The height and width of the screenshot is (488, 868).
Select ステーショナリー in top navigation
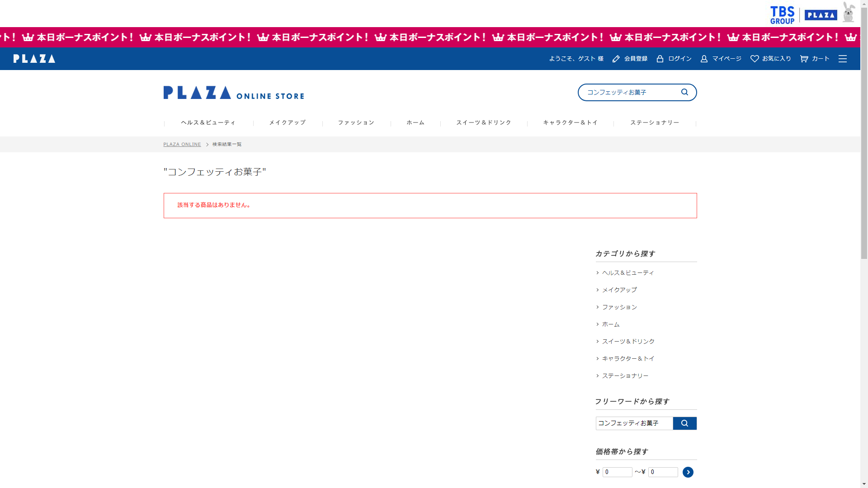click(654, 122)
